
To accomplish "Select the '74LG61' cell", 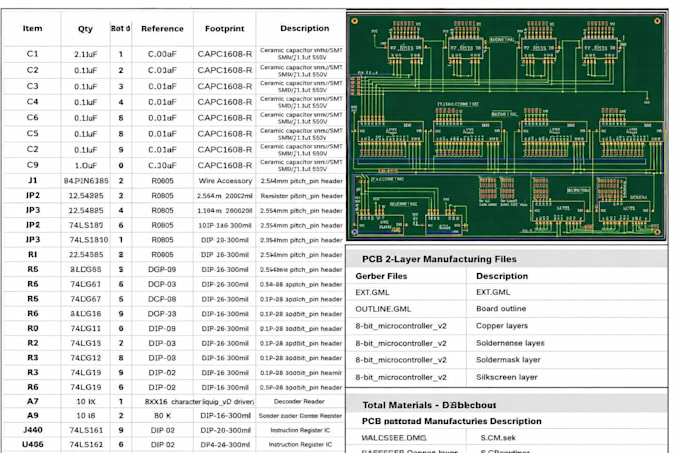I will coord(86,284).
